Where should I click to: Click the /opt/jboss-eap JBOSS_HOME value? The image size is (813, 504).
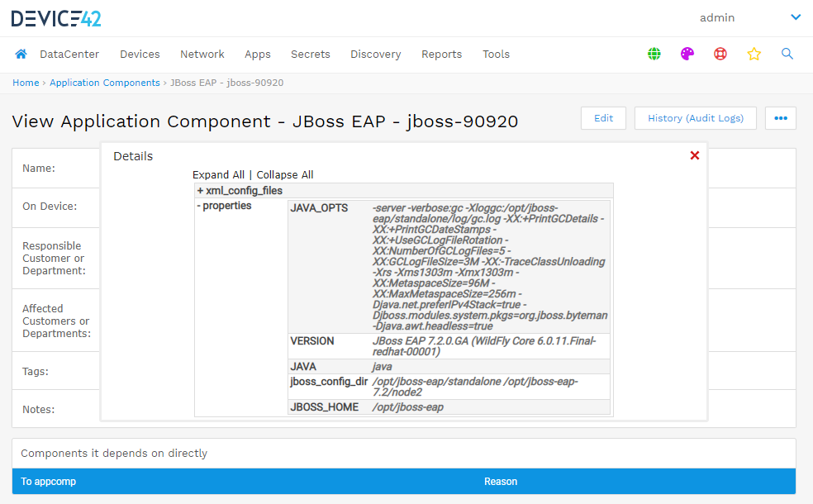coord(408,407)
